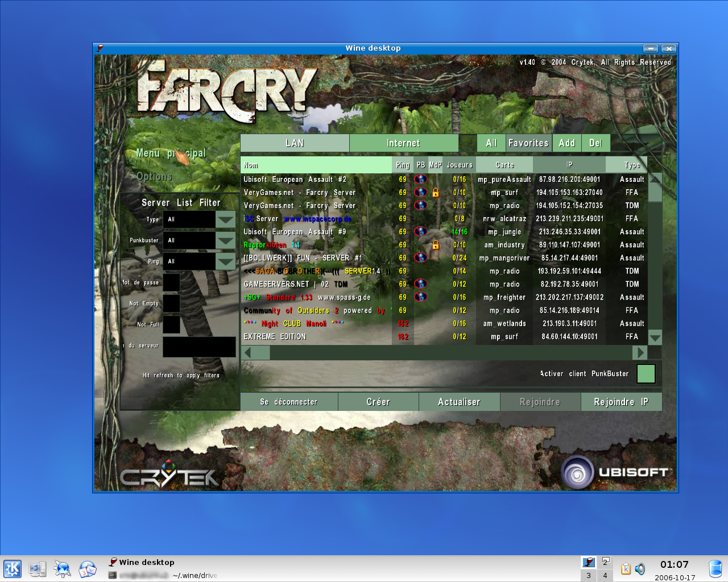This screenshot has width=728, height=582.
Task: Click the volume speaker tray icon
Action: 640,568
